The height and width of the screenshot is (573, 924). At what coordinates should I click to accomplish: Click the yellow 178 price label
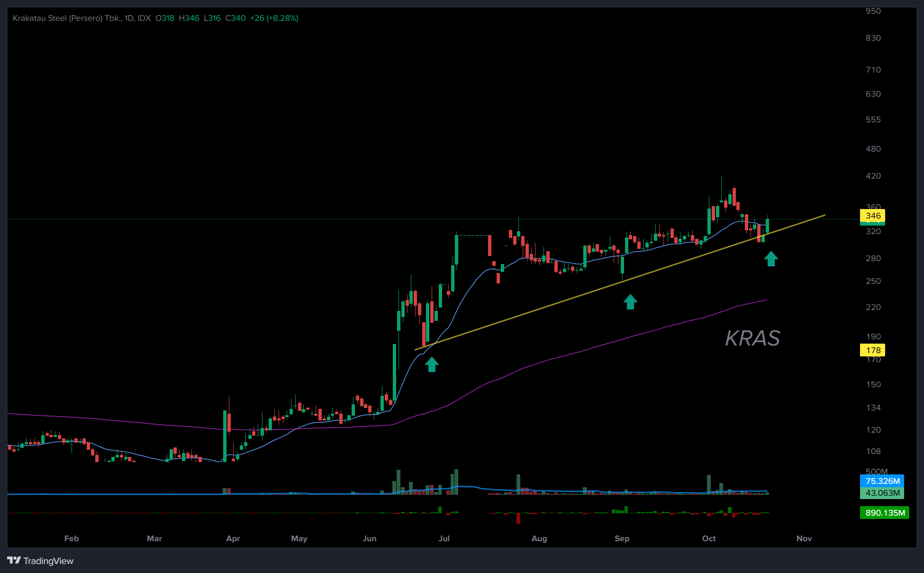[x=873, y=350]
